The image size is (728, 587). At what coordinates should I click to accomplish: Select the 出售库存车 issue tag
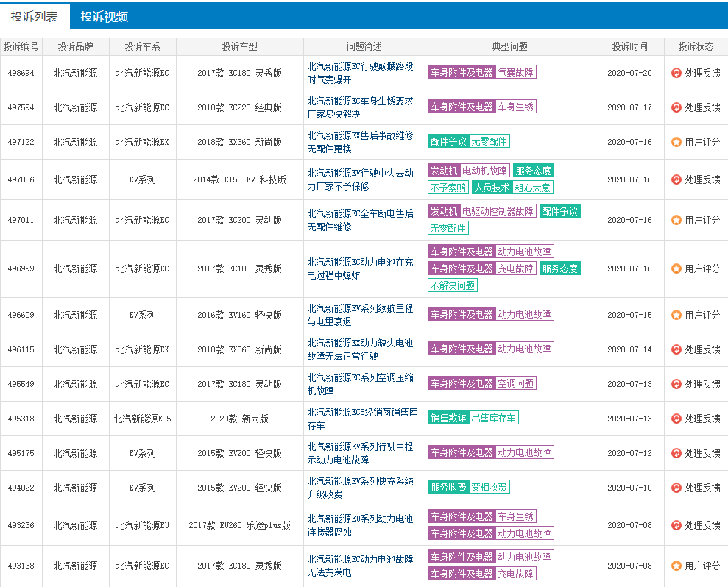tap(493, 418)
